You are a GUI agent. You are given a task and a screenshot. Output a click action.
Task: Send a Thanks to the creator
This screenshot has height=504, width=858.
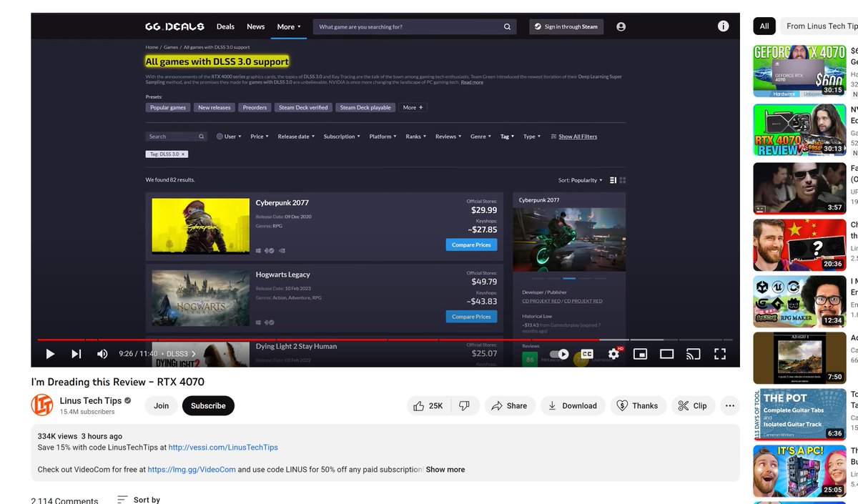point(637,405)
